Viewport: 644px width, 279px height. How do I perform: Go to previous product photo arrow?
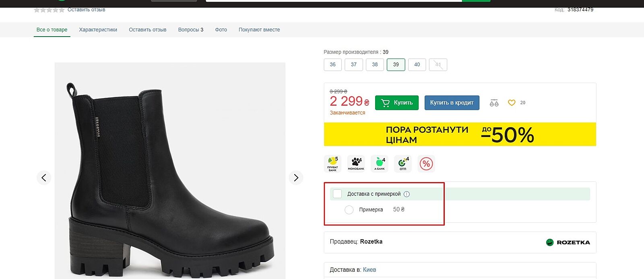tap(44, 178)
